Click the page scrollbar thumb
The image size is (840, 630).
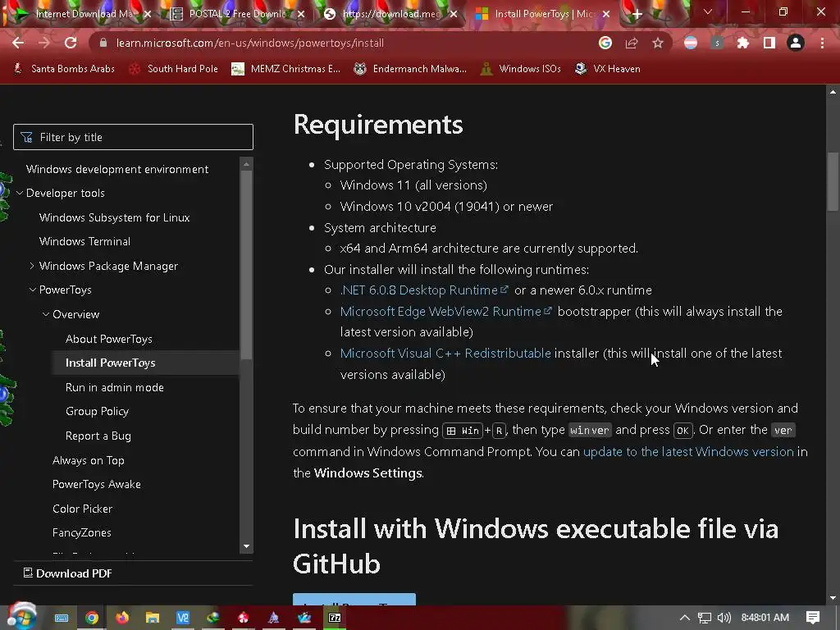point(833,182)
